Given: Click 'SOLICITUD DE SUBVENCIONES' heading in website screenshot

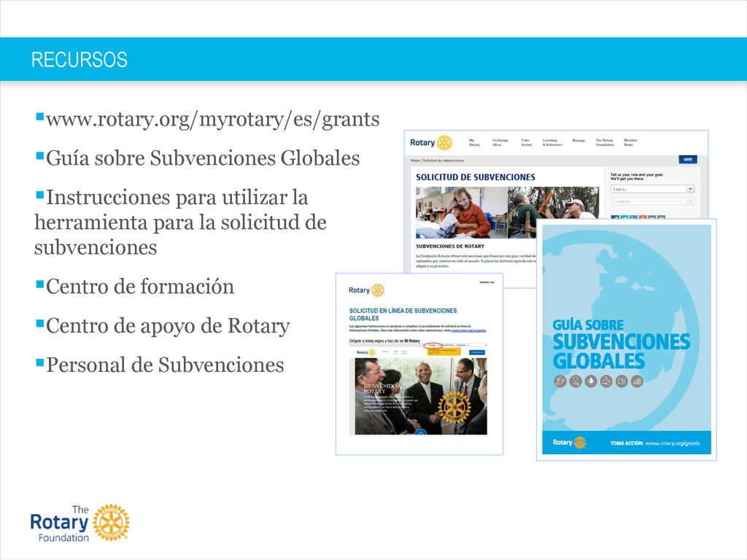Looking at the screenshot, I should 476,177.
